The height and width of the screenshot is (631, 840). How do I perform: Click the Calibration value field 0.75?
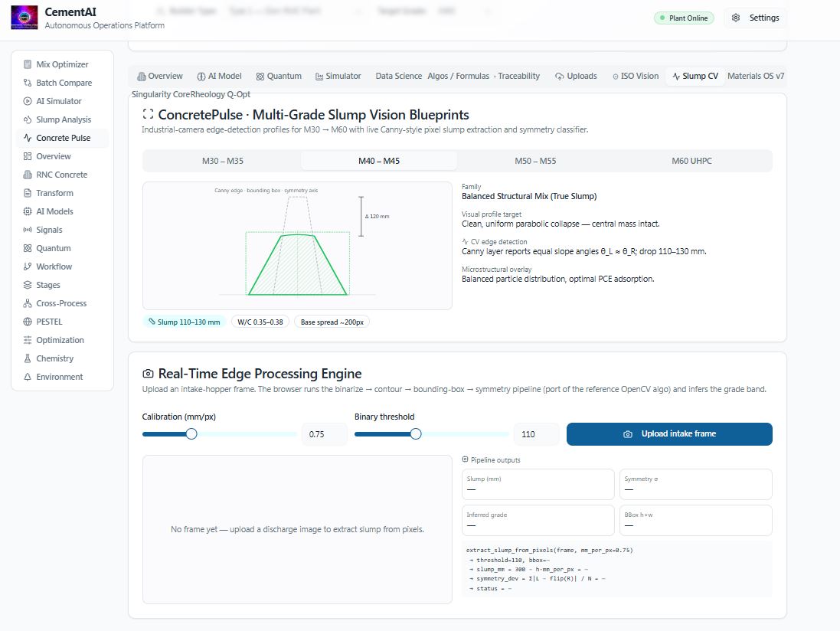click(x=324, y=434)
